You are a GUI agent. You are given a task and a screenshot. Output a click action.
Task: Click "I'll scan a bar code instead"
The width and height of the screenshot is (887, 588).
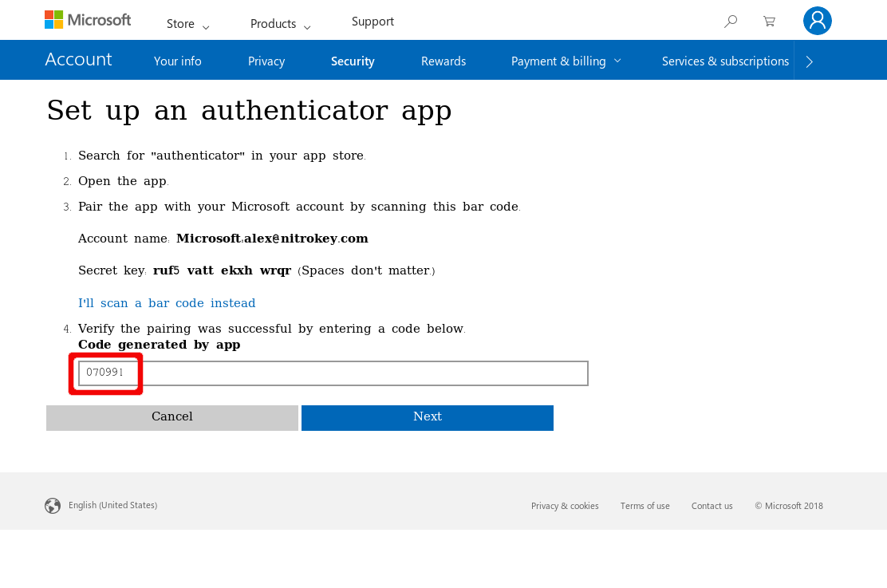[167, 303]
